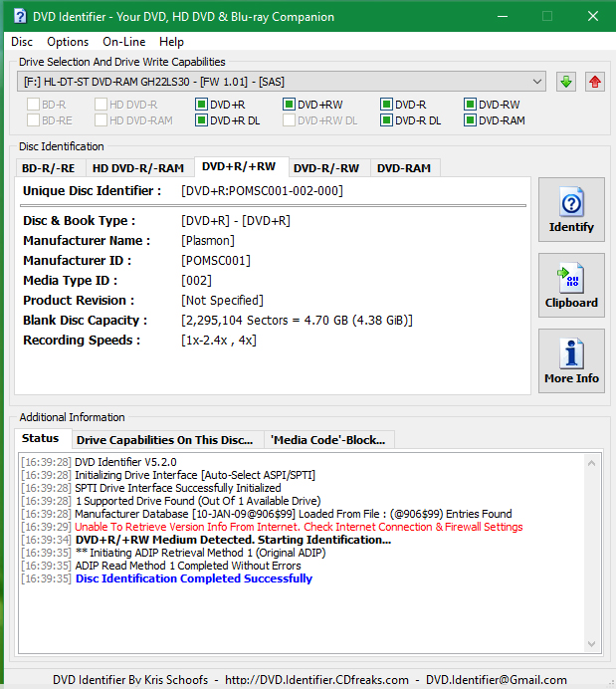
Task: Click the Product Revision value Not Specified
Action: point(222,301)
